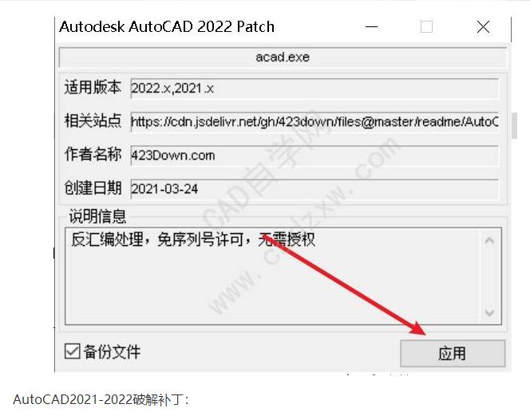Click the 应用 apply button
This screenshot has height=420, width=530.
click(453, 354)
